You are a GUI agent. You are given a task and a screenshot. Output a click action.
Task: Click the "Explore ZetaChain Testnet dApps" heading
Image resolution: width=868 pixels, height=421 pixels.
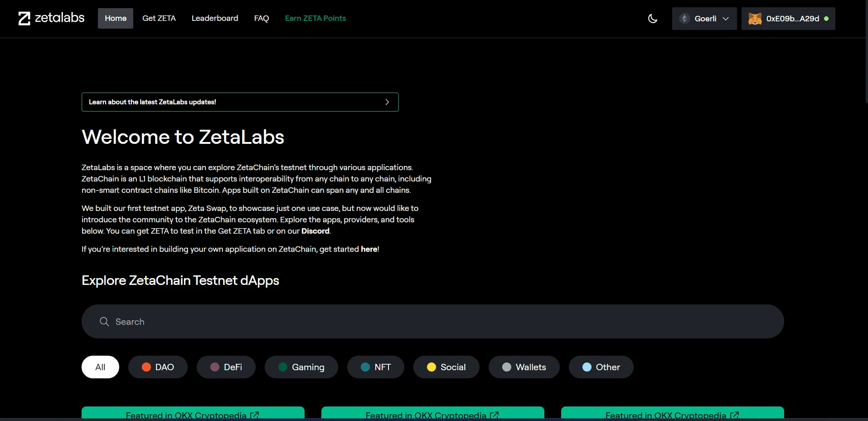(x=180, y=280)
